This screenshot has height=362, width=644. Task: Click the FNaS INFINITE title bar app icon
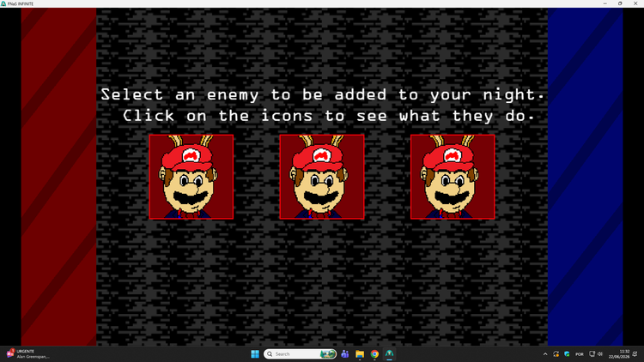tap(3, 3)
